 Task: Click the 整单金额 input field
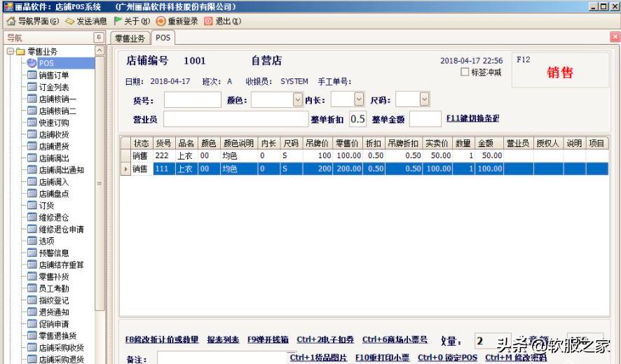click(x=425, y=119)
